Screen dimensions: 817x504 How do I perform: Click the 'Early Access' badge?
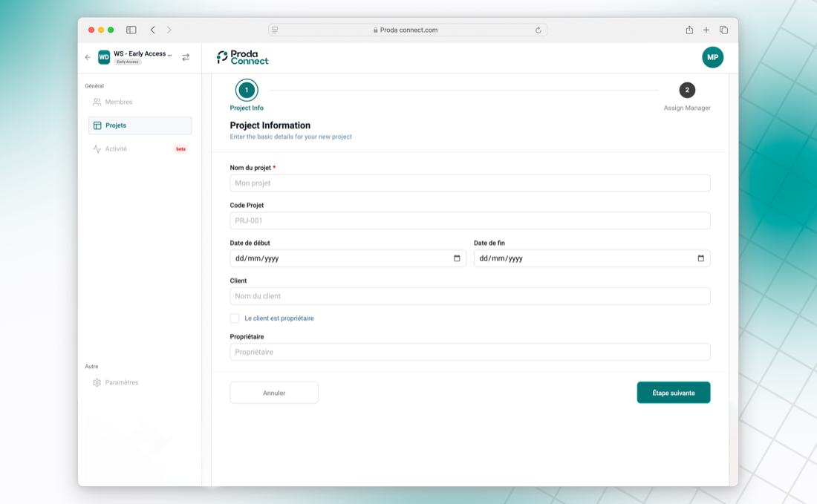pyautogui.click(x=128, y=62)
